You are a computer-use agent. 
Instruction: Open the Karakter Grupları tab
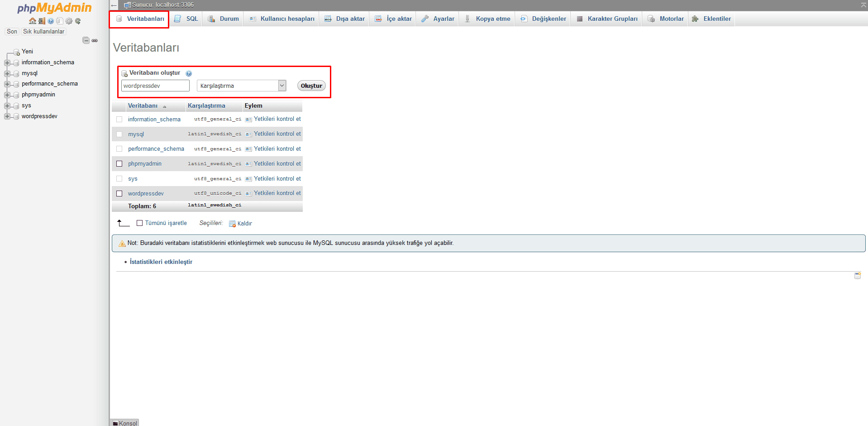[x=607, y=19]
